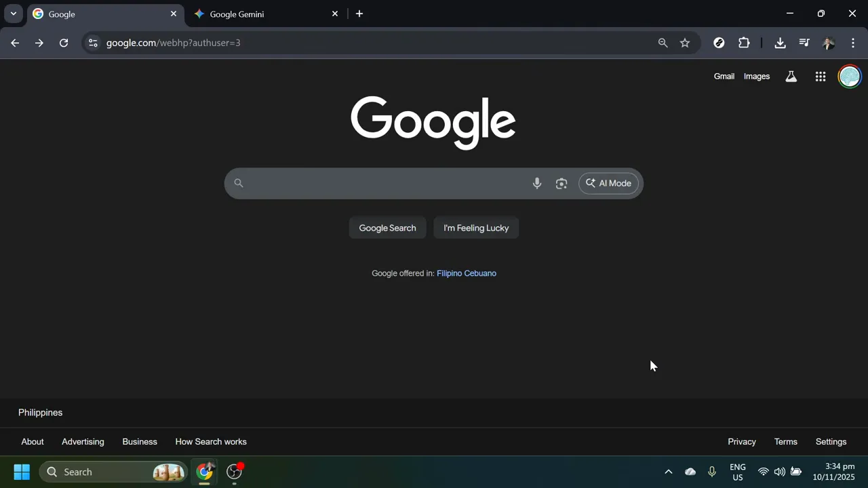
Task: Click the Google logo
Action: click(x=433, y=122)
